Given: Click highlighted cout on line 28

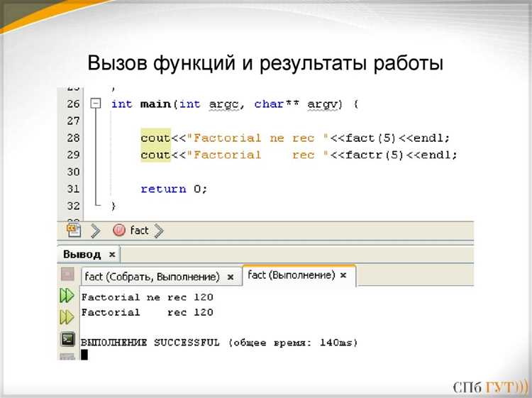Looking at the screenshot, I should point(155,138).
